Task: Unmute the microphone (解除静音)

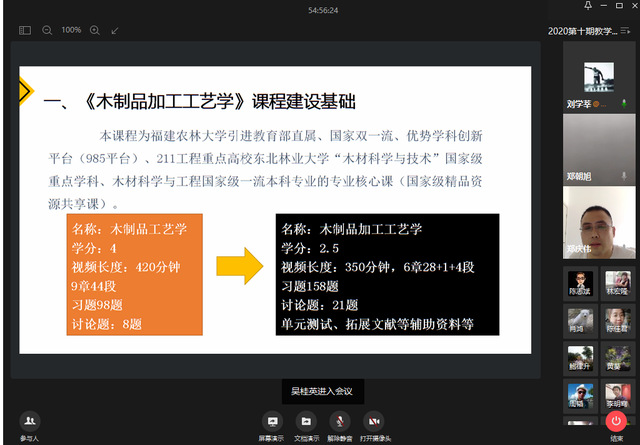Action: [x=340, y=427]
